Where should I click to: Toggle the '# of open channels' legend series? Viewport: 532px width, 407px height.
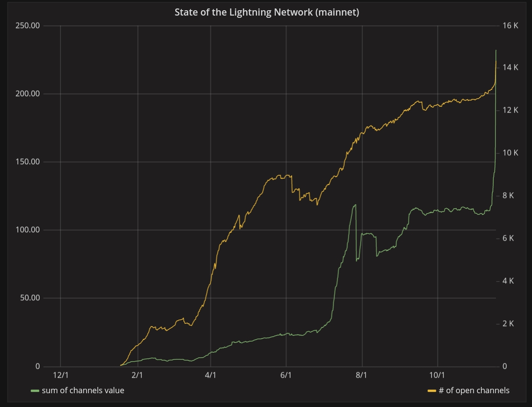474,391
